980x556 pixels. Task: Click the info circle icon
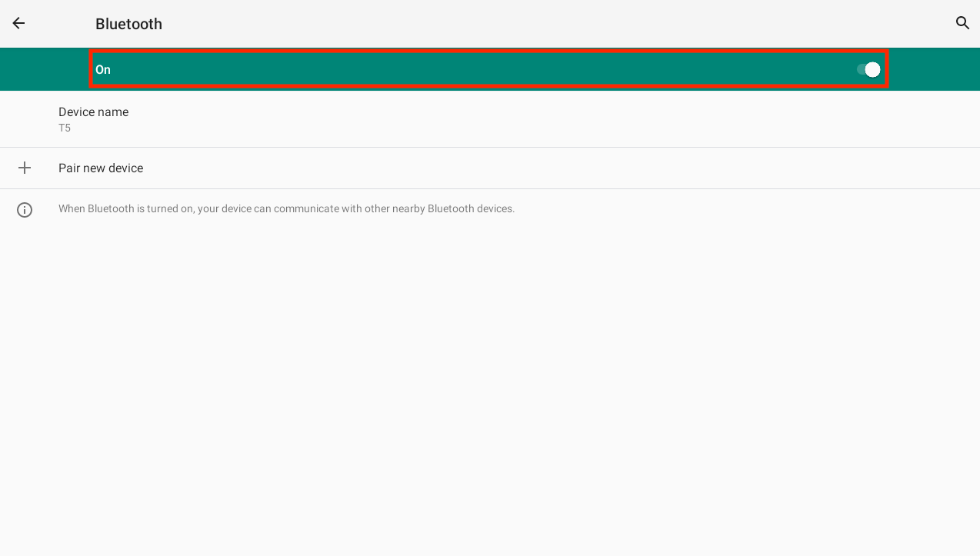pos(25,209)
